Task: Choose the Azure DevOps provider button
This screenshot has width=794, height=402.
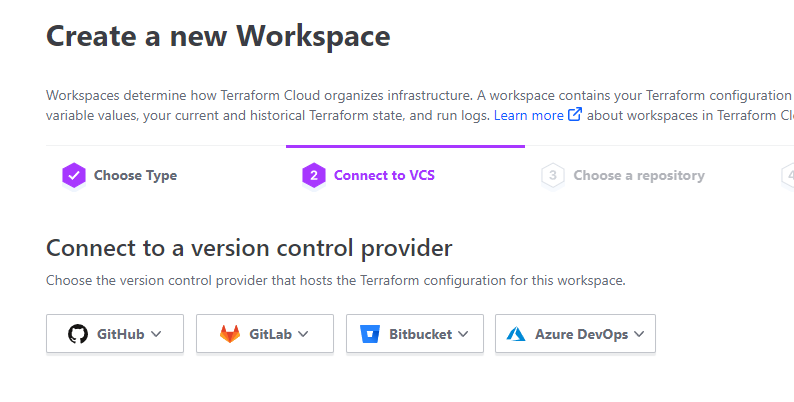Action: pyautogui.click(x=575, y=334)
